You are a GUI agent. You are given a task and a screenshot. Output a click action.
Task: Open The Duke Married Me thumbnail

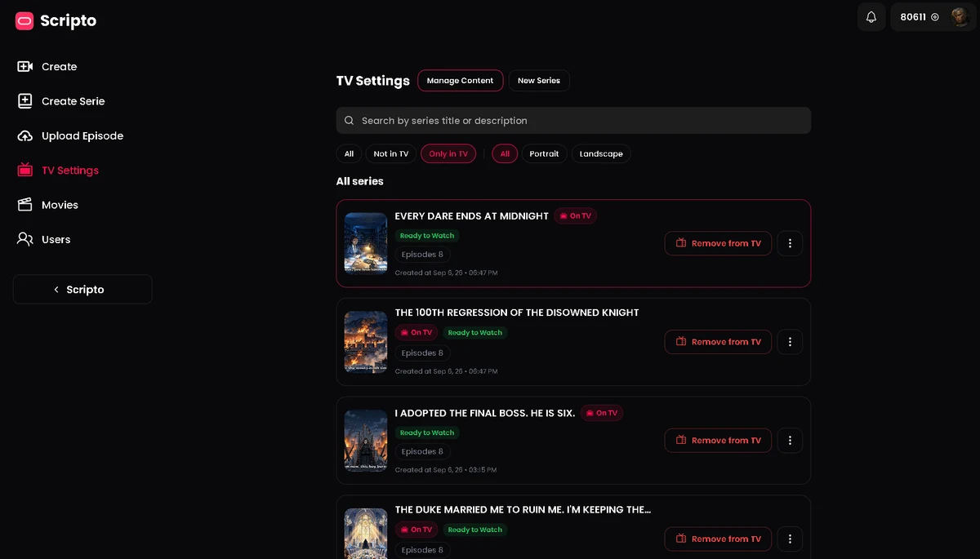[x=366, y=534]
